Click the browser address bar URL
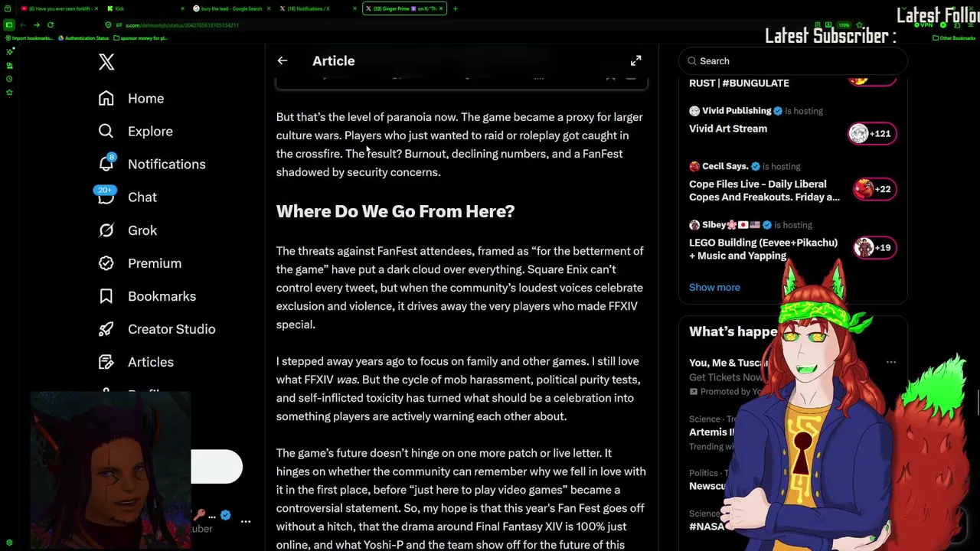Image resolution: width=980 pixels, height=551 pixels. click(x=182, y=25)
